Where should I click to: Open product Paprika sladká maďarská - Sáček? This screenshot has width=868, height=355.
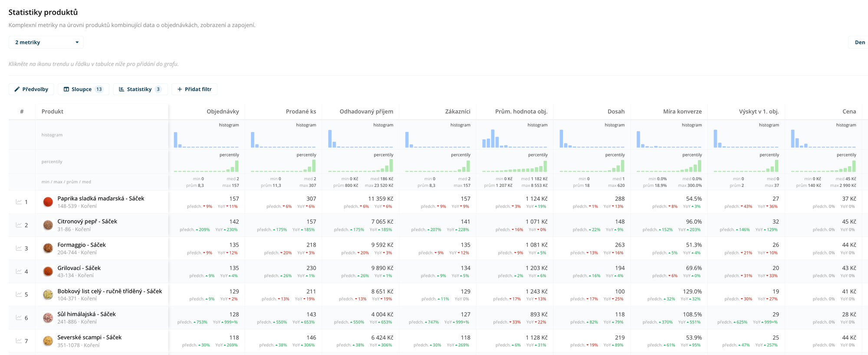(x=101, y=199)
